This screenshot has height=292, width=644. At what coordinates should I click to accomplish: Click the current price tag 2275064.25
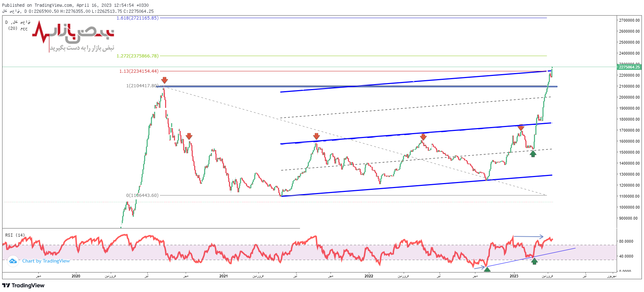629,67
